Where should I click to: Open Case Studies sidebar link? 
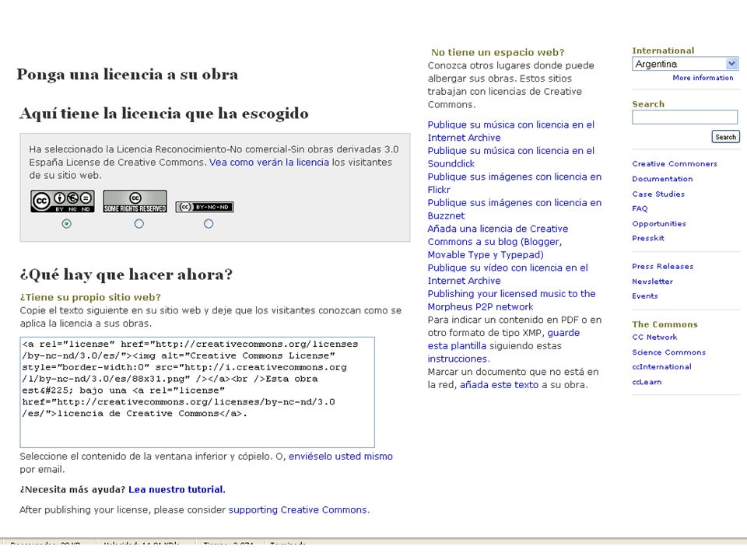(658, 194)
